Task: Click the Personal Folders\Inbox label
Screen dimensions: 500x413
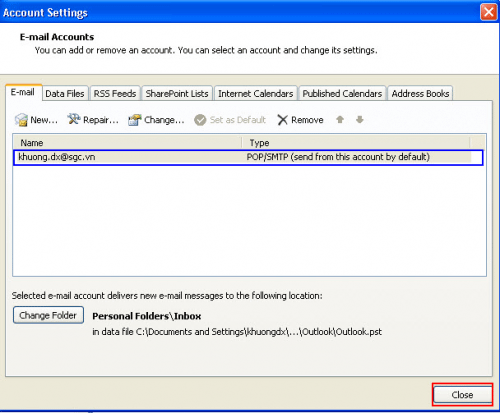Action: click(147, 316)
